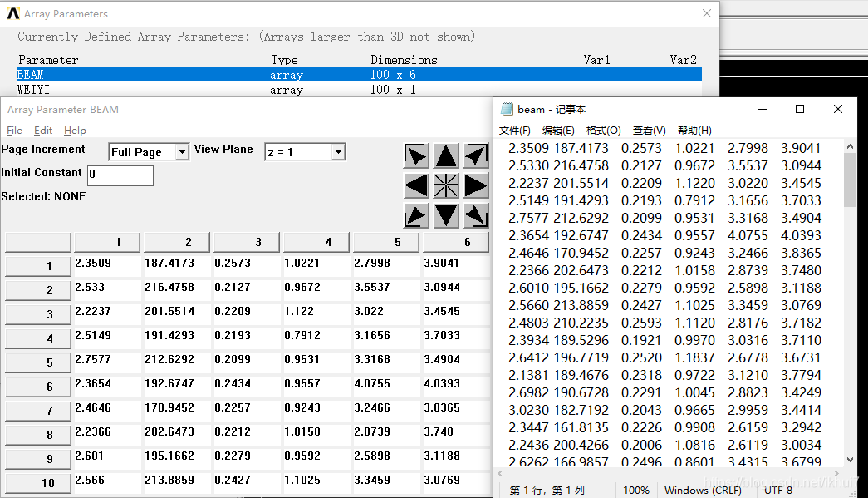Click row 8 header button
868x498 pixels.
[37, 435]
